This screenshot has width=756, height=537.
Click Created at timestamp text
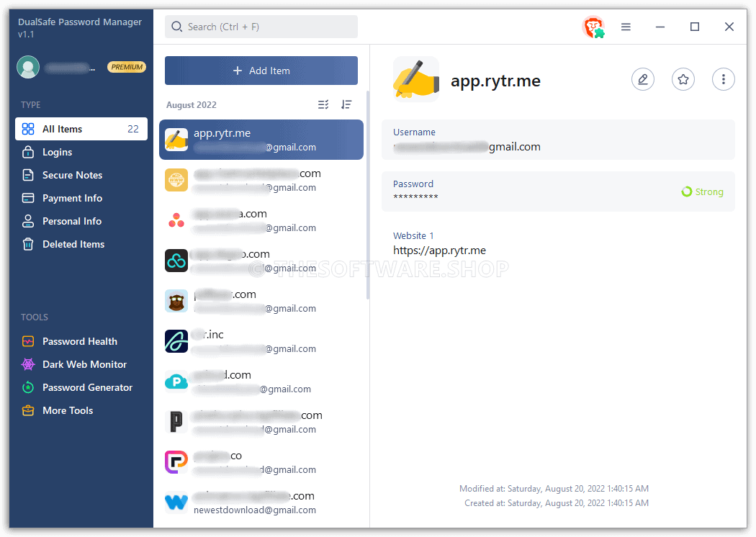click(x=557, y=502)
